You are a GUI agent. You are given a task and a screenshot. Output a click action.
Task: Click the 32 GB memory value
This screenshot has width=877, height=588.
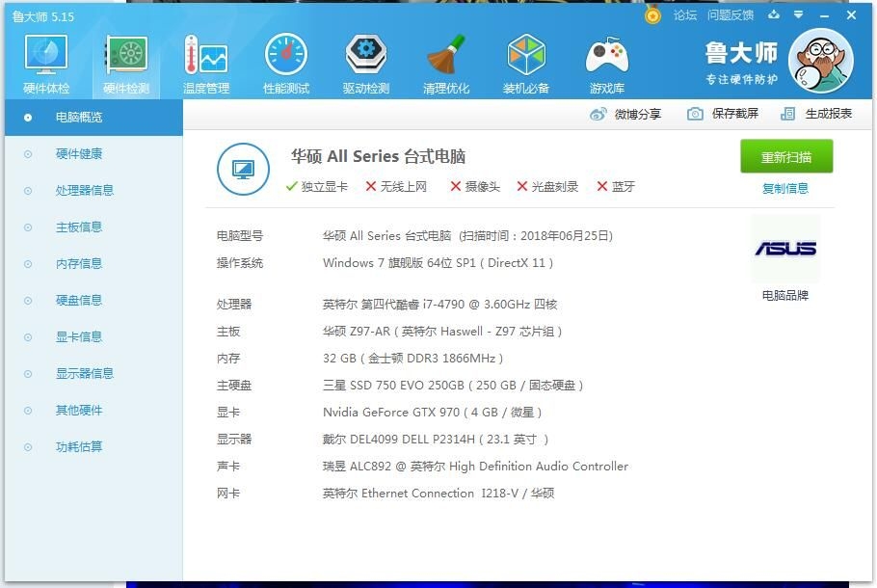[412, 359]
